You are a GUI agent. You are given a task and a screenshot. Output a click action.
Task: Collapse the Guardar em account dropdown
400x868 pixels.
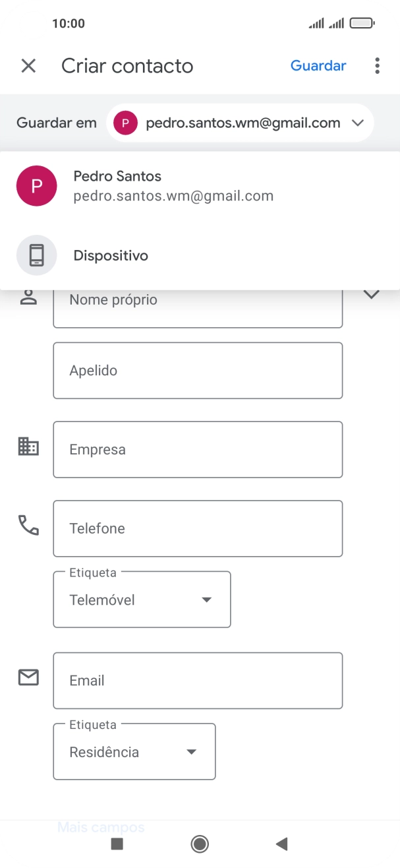tap(358, 123)
